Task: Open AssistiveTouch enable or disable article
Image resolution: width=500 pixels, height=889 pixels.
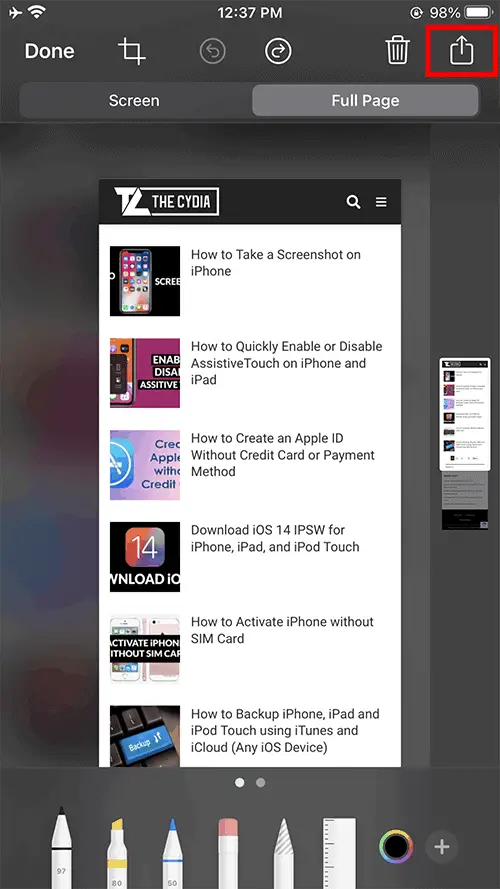Action: click(x=286, y=363)
